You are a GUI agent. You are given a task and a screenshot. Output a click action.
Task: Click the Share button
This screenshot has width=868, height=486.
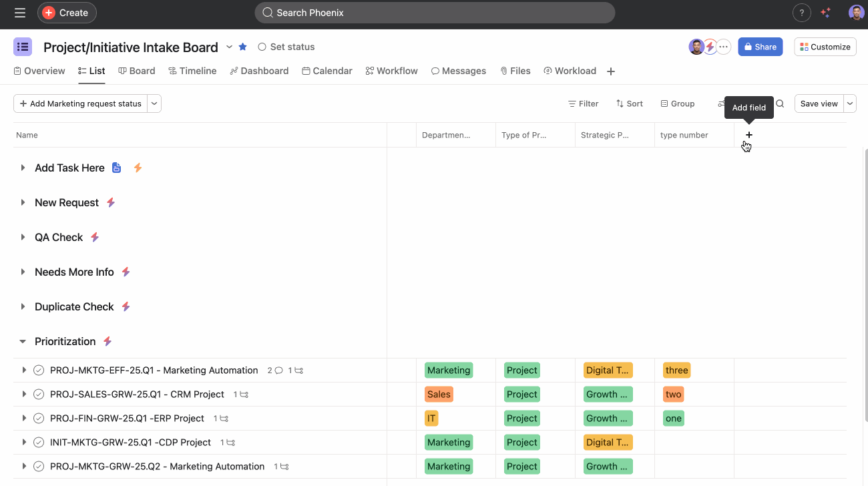point(760,47)
